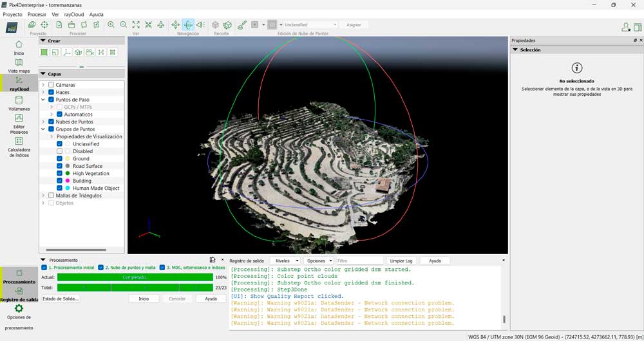Select the point cloud edit brush tool
This screenshot has height=341, width=644.
coord(242,25)
